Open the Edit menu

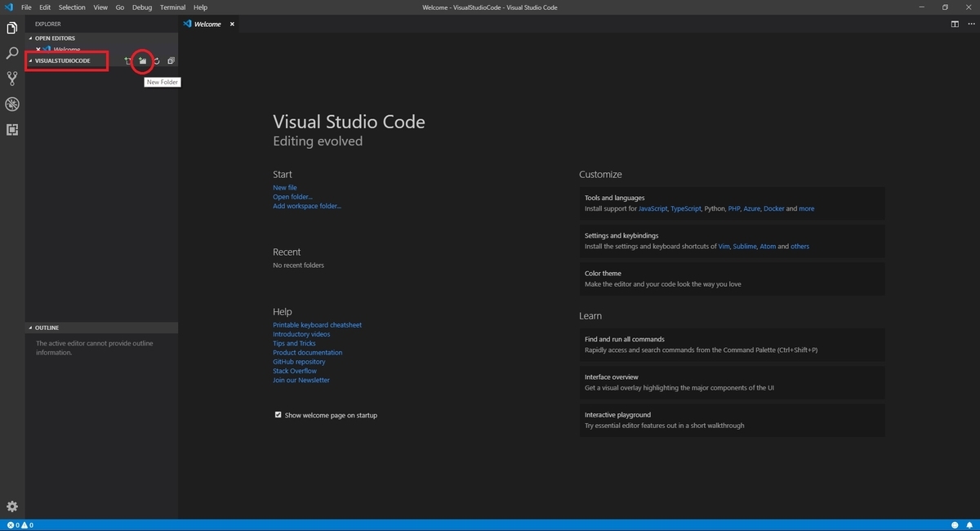point(45,7)
